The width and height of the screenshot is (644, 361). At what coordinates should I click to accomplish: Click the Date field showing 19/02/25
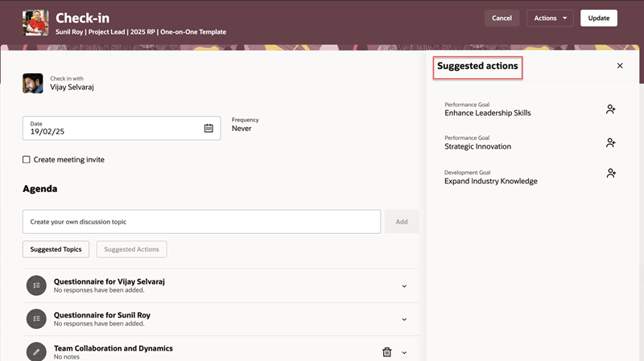click(122, 128)
